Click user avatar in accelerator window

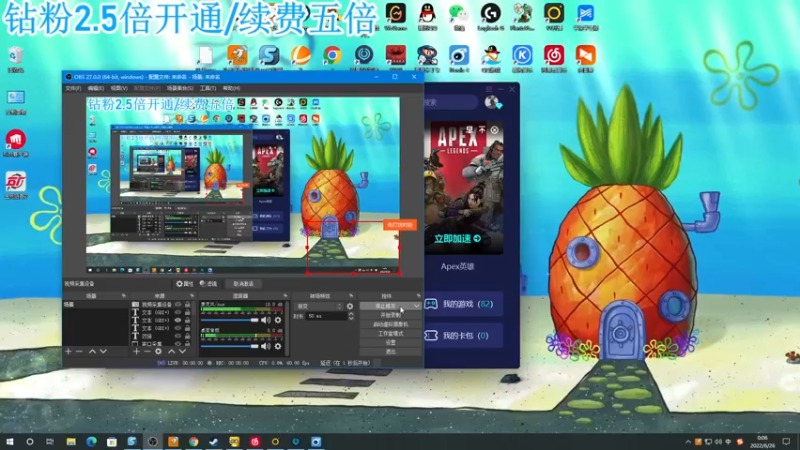[492, 102]
